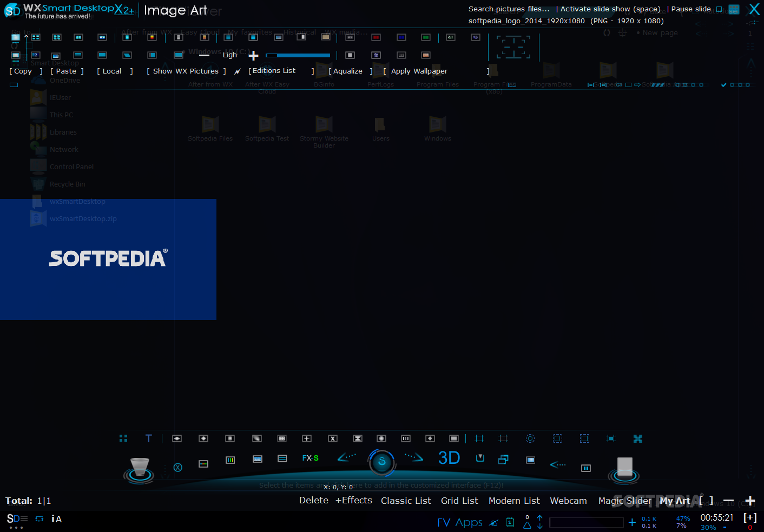The height and width of the screenshot is (532, 764).
Task: Open the SD menu icon at bottom left
Action: [x=17, y=519]
